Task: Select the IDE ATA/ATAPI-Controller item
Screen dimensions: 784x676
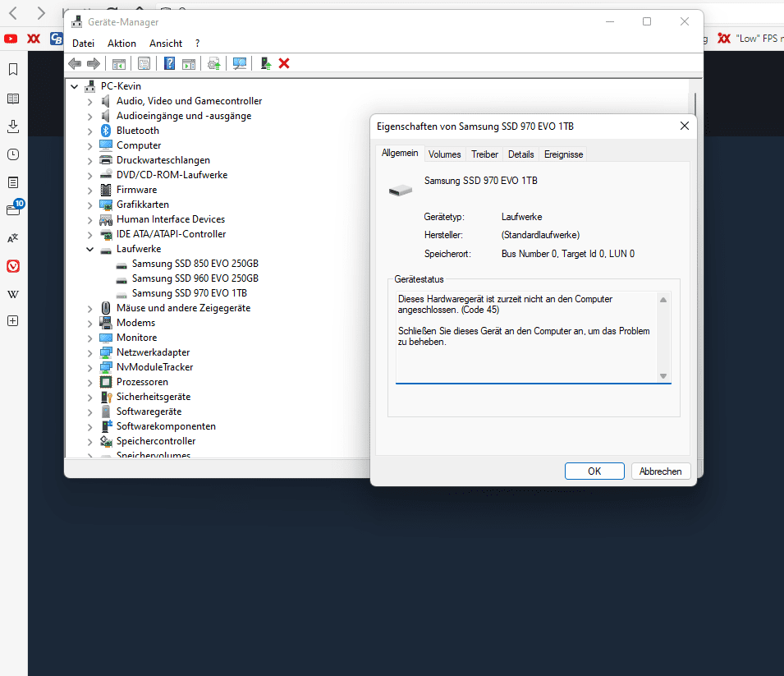Action: [171, 234]
